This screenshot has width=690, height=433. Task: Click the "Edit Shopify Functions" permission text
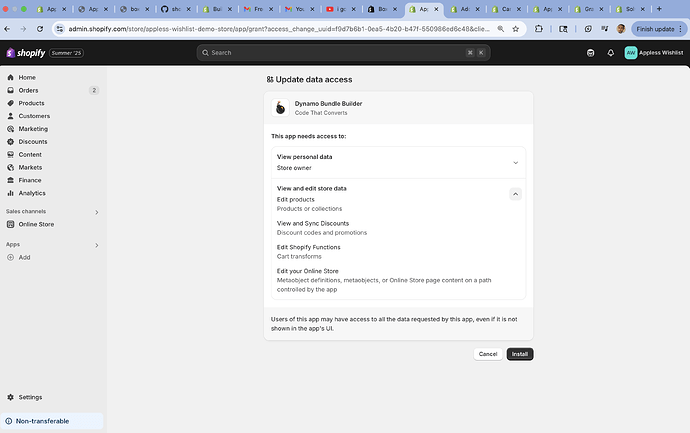tap(308, 247)
